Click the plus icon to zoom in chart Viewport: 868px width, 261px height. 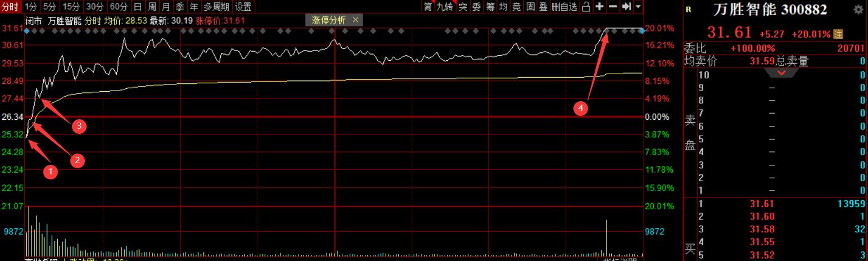(600, 7)
